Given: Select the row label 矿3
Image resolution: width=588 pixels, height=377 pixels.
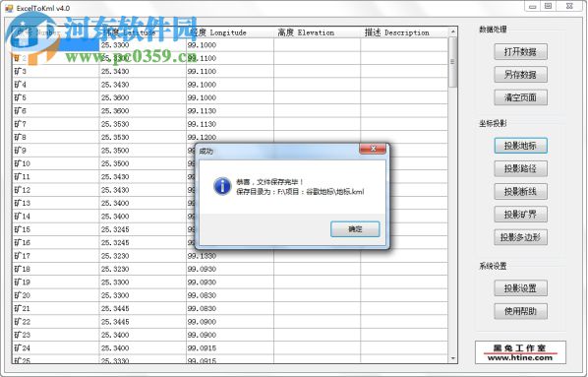Looking at the screenshot, I should pyautogui.click(x=21, y=71).
